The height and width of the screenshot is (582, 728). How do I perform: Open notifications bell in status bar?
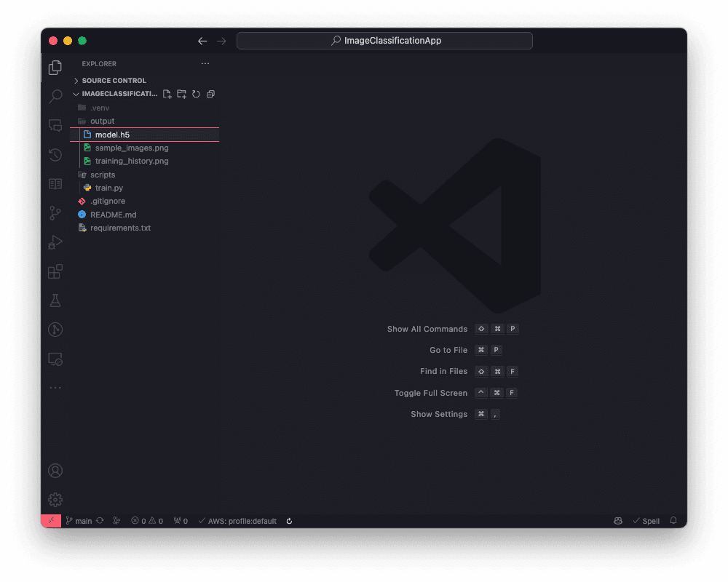click(x=673, y=521)
